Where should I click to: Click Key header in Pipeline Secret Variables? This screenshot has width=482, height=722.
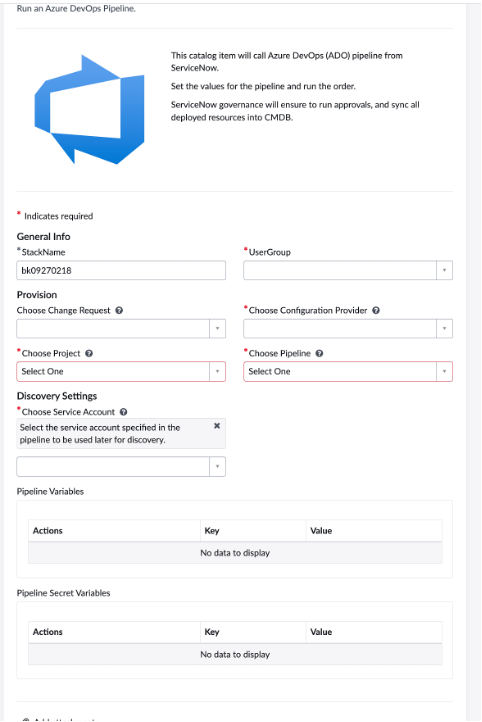(212, 632)
